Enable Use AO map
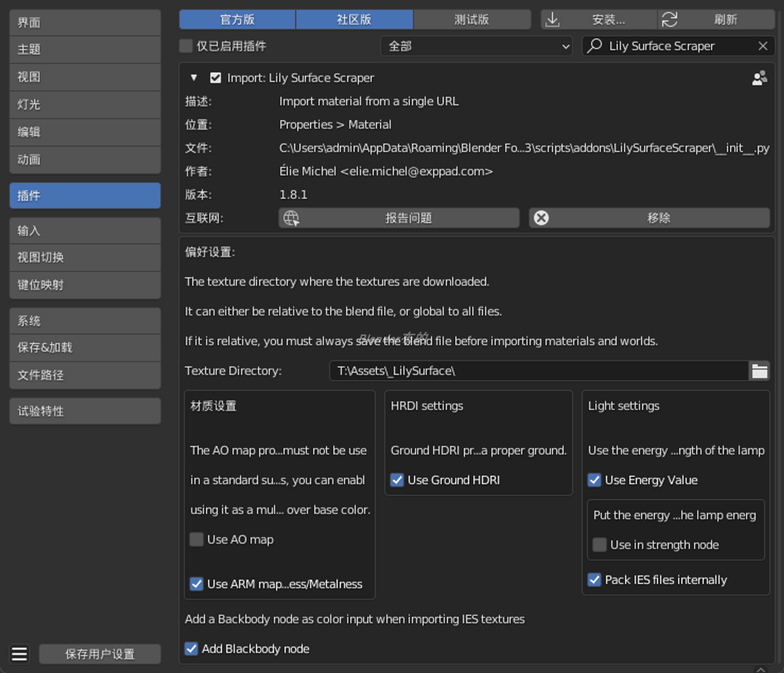 coord(197,539)
